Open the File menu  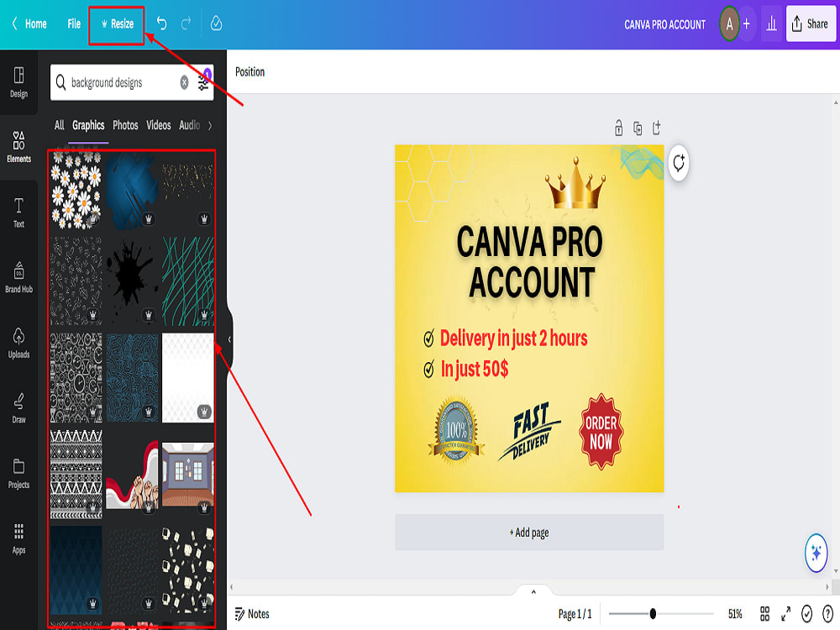73,24
